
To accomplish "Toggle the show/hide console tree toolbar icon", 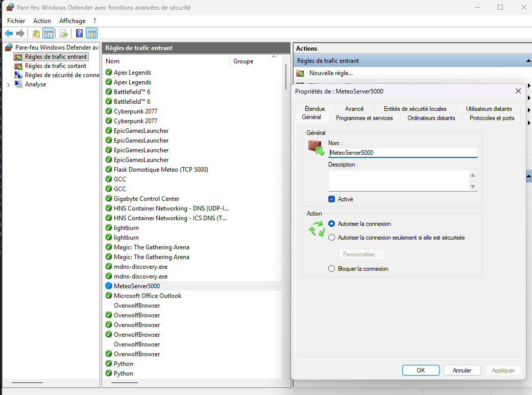I will click(x=48, y=33).
